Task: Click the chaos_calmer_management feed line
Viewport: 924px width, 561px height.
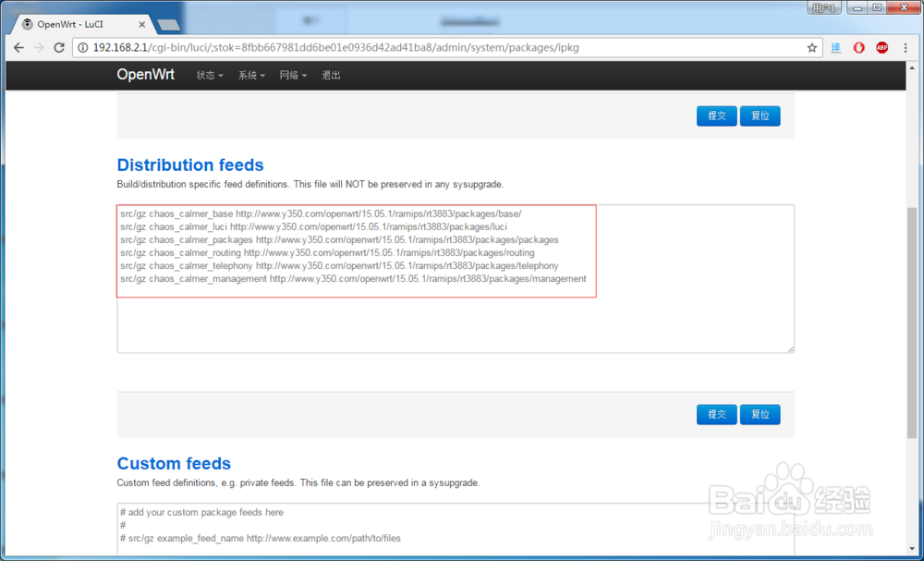Action: tap(353, 279)
